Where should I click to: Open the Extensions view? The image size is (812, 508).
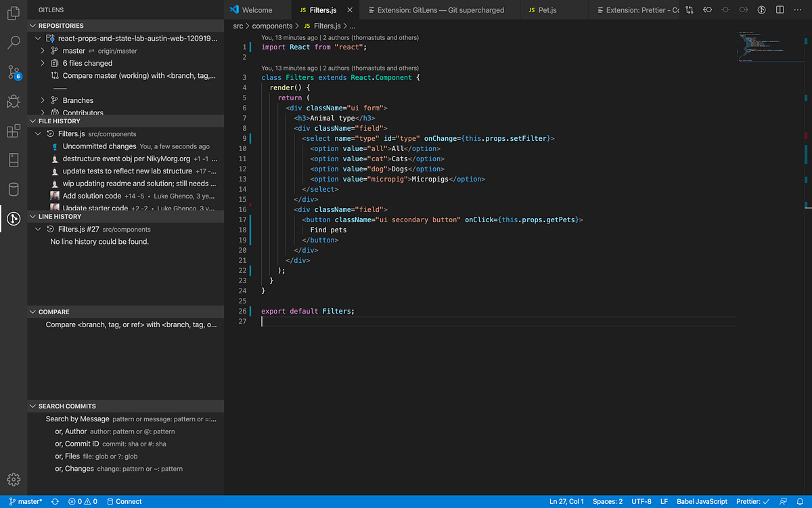[14, 131]
